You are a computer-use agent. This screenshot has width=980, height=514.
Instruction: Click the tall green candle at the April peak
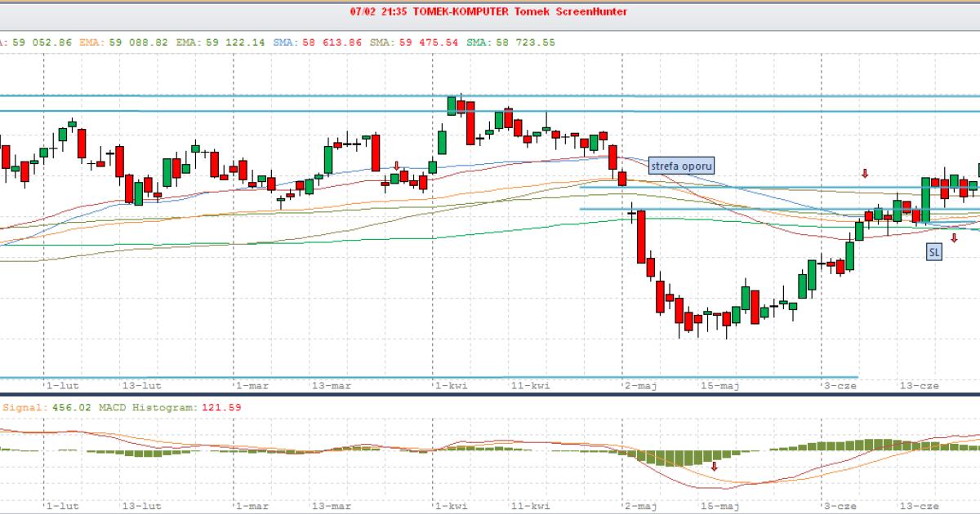(x=442, y=140)
